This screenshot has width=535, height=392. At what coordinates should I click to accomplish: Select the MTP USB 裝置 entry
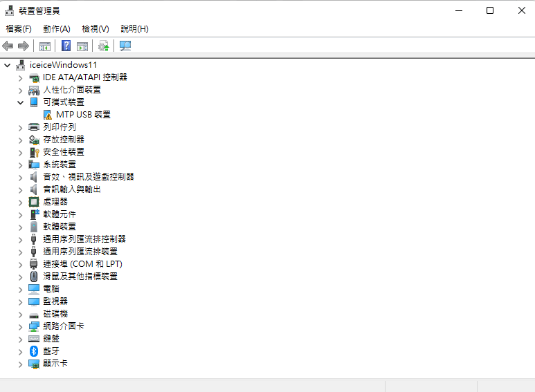point(83,115)
